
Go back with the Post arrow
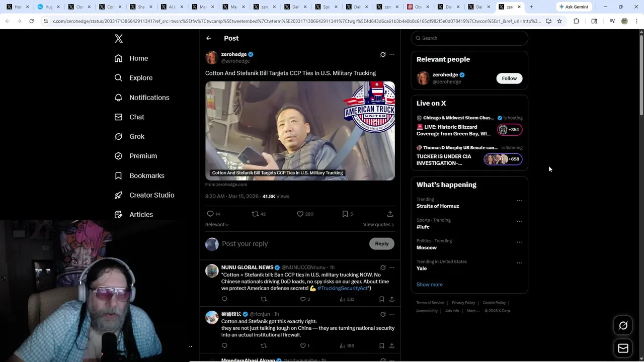click(209, 38)
